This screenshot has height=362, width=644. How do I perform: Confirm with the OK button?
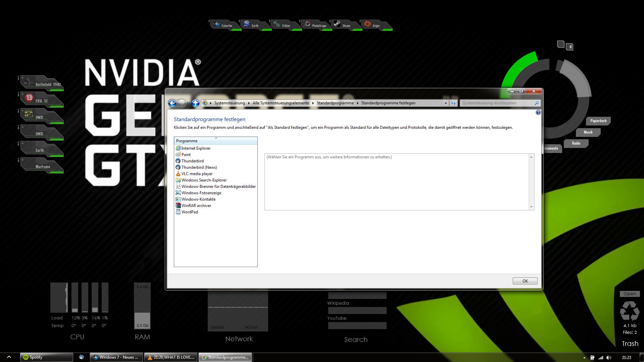click(x=525, y=281)
